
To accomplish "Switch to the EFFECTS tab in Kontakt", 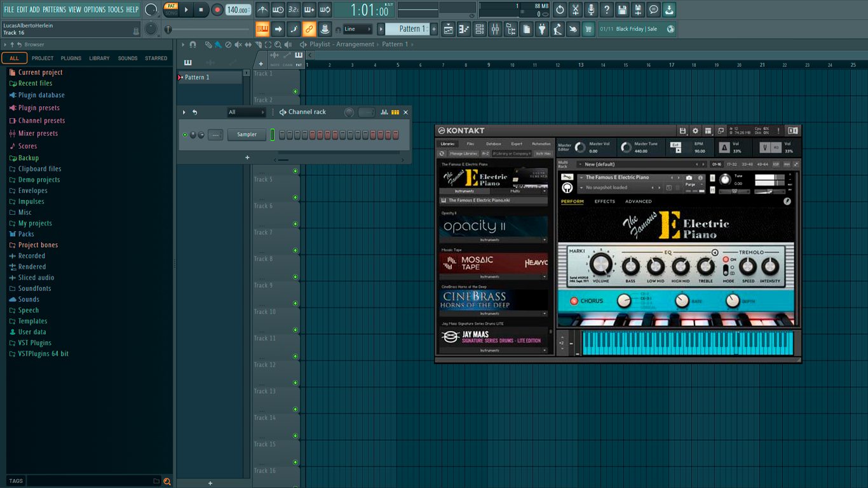I will coord(604,201).
